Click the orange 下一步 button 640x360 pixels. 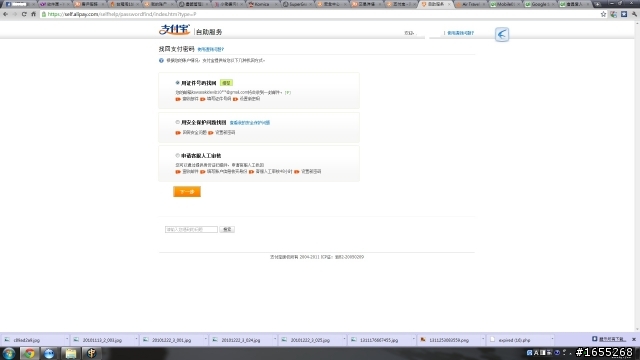click(187, 191)
